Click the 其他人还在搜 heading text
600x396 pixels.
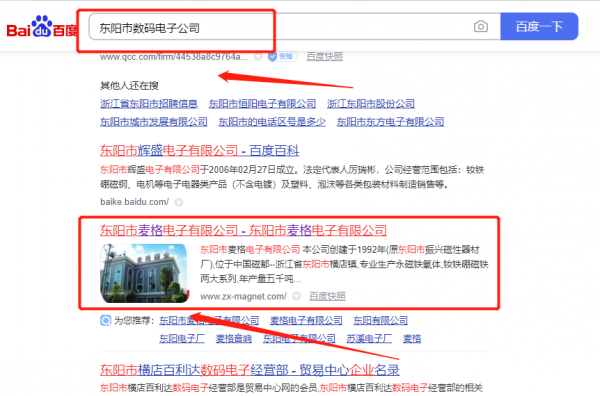tap(129, 85)
